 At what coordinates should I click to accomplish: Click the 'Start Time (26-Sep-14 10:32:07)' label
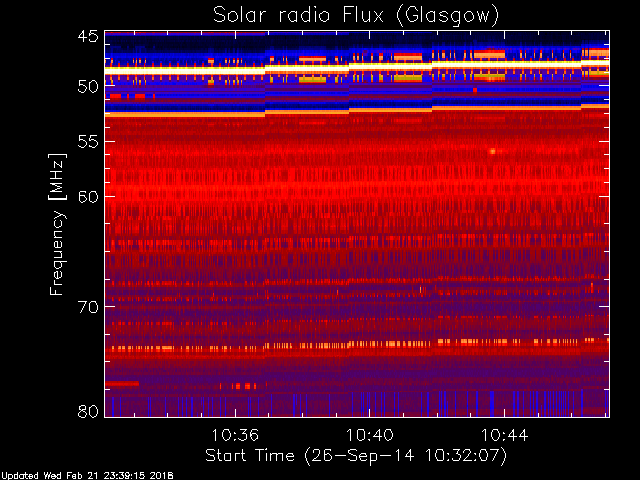point(355,455)
